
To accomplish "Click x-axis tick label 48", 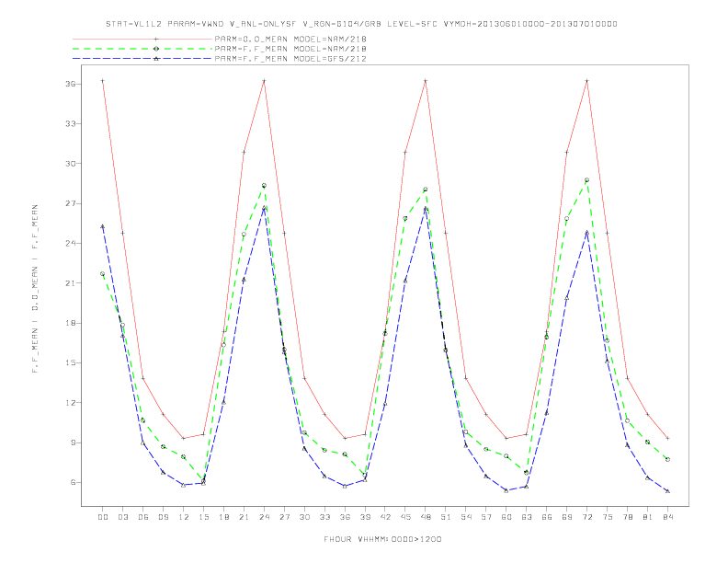I will tap(426, 517).
